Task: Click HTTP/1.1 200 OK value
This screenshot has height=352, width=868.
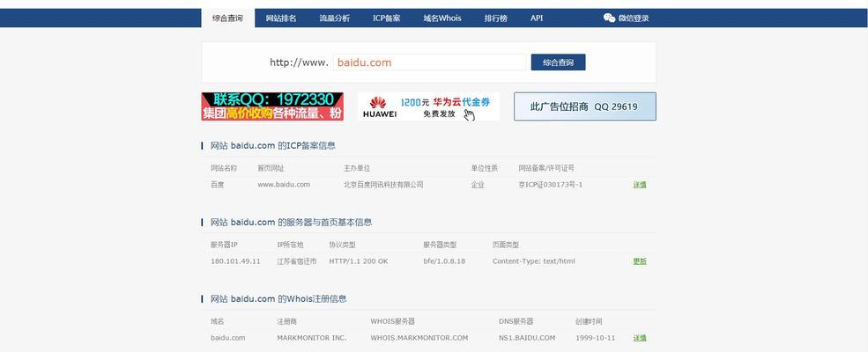Action: coord(358,261)
